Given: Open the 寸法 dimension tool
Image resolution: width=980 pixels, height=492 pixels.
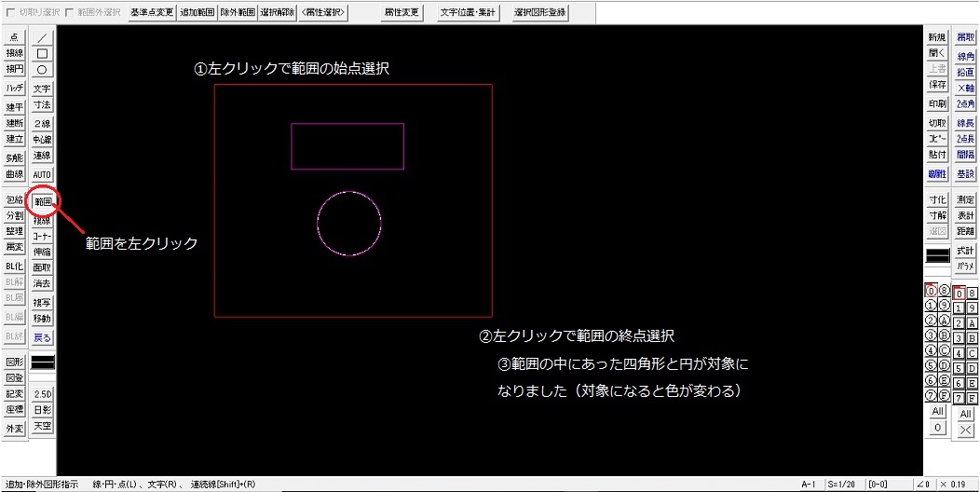Looking at the screenshot, I should click(42, 105).
